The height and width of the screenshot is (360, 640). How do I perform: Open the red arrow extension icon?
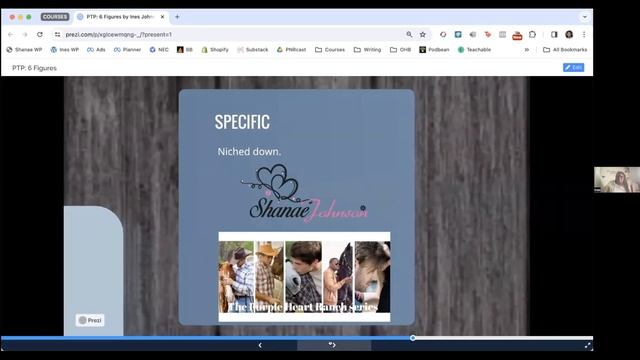[x=487, y=35]
